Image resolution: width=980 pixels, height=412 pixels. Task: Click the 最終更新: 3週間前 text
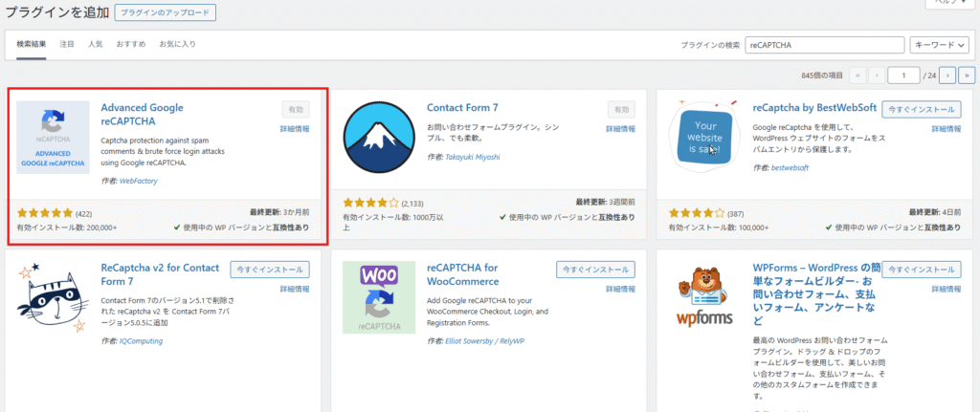click(x=606, y=203)
